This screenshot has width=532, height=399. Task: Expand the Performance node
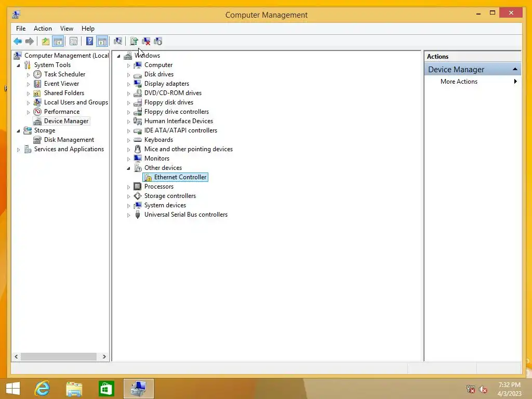[28, 112]
